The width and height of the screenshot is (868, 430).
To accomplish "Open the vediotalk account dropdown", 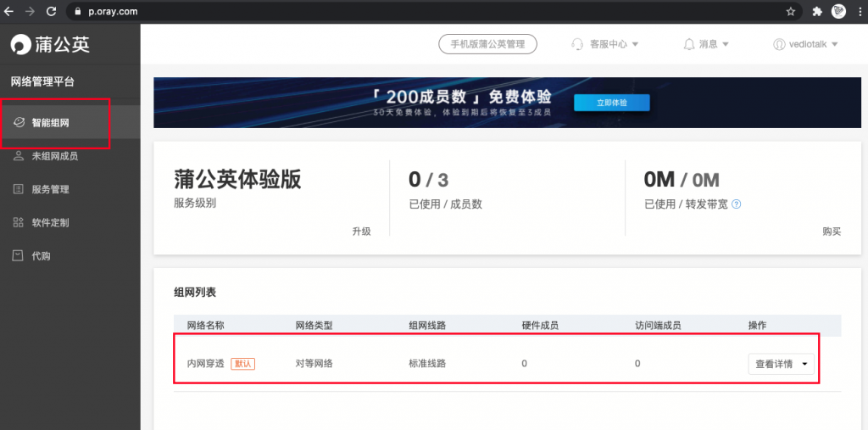I will (x=834, y=44).
